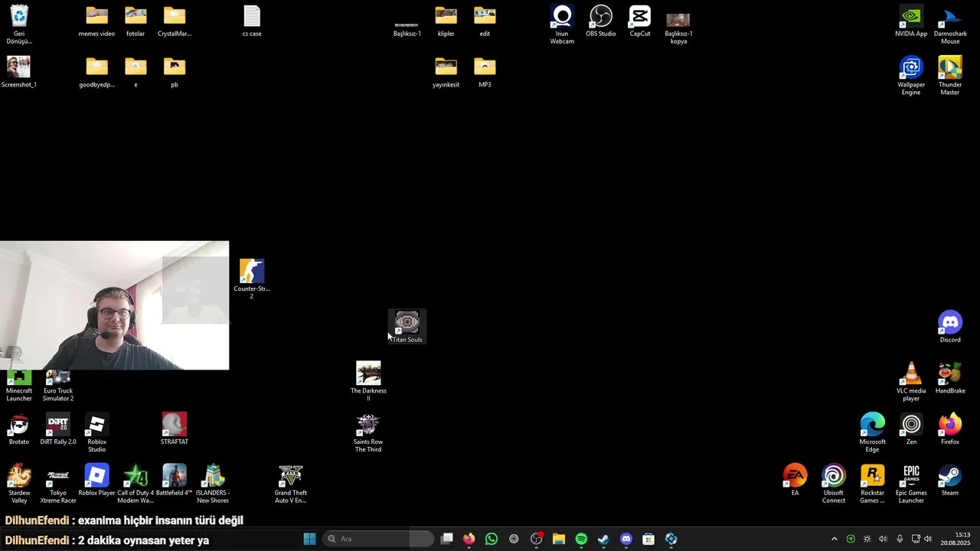
Task: Open the goodbyedp... folder
Action: click(96, 72)
